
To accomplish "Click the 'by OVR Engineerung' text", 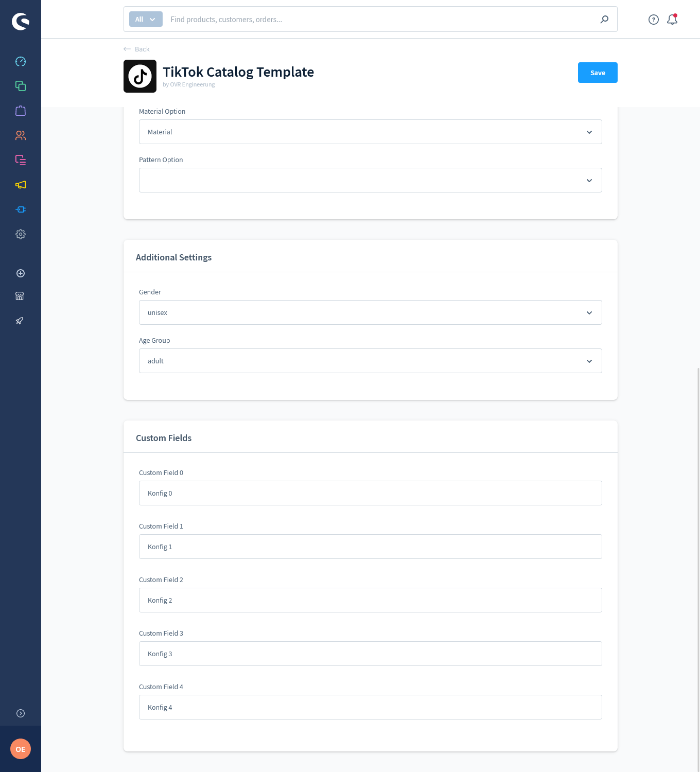I will click(189, 84).
